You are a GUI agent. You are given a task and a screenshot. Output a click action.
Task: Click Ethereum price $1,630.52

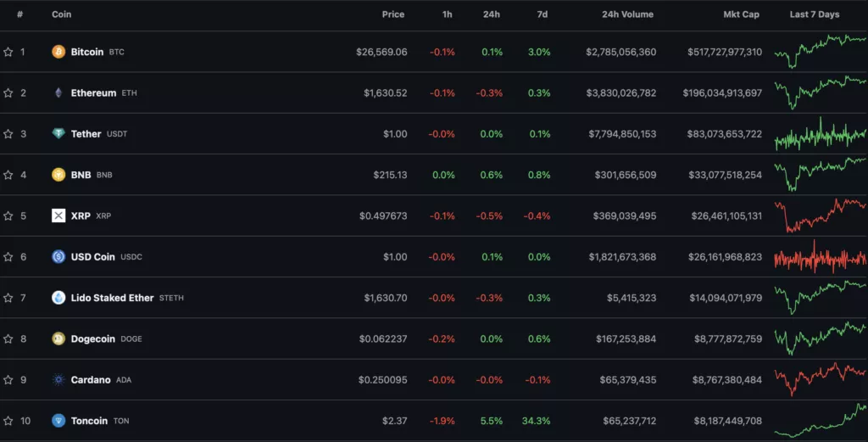click(x=386, y=92)
